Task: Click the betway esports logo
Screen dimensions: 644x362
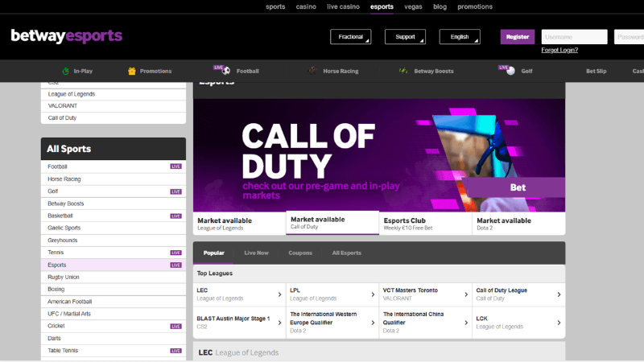Action: 67,36
